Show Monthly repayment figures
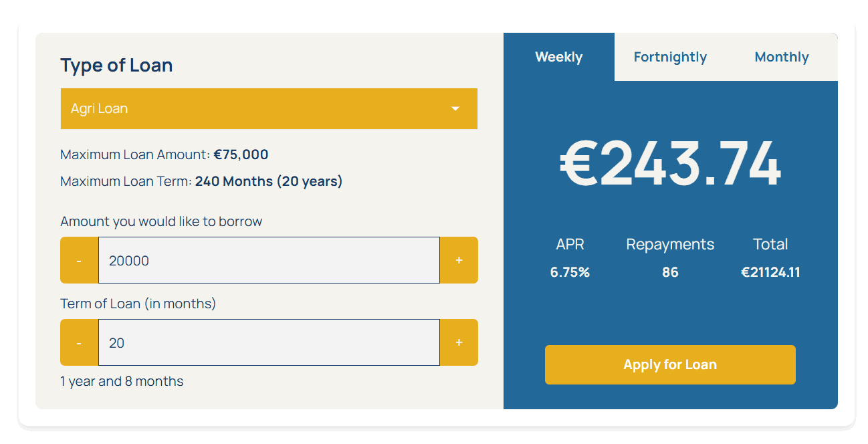Image resolution: width=868 pixels, height=444 pixels. 781,58
